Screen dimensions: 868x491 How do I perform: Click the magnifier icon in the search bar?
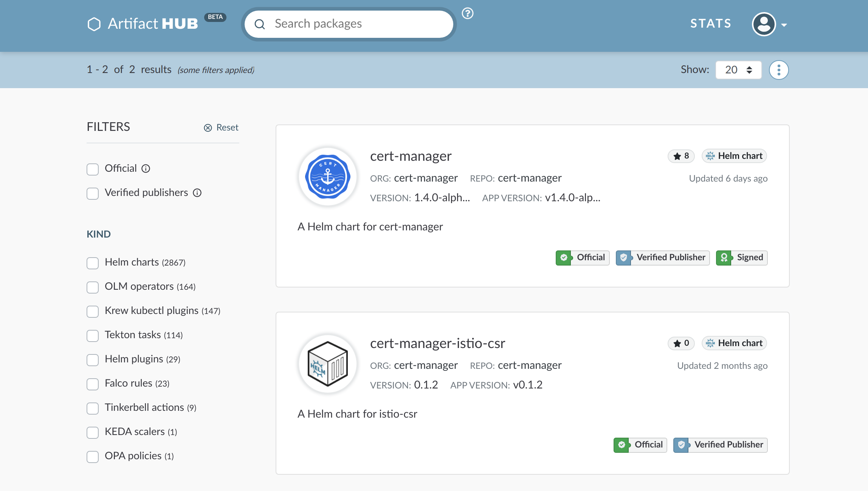[260, 24]
